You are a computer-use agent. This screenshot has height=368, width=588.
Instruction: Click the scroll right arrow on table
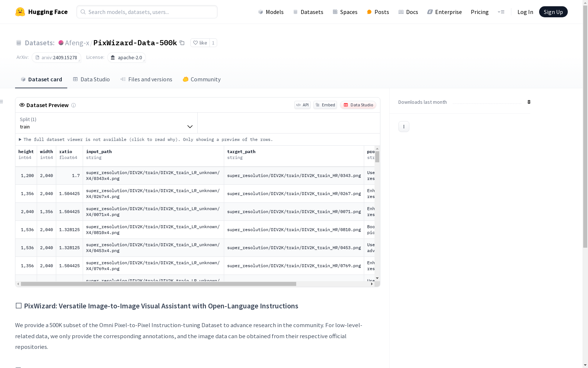tap(372, 284)
